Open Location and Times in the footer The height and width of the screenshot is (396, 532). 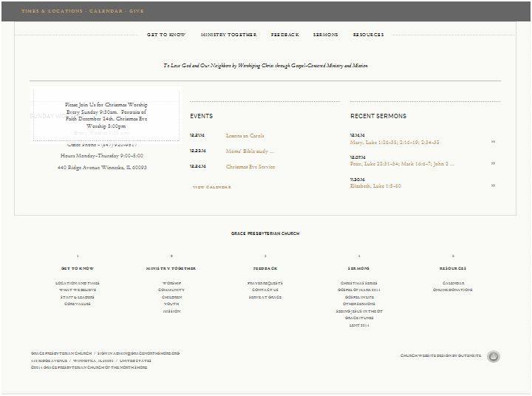78,283
